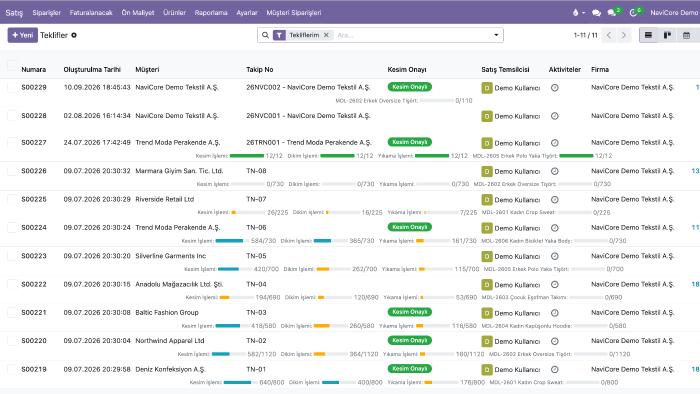This screenshot has width=700, height=394.
Task: Go to previous page of records
Action: tap(609, 35)
